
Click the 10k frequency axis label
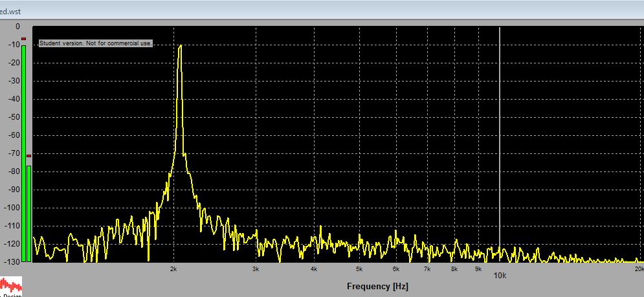pos(500,276)
